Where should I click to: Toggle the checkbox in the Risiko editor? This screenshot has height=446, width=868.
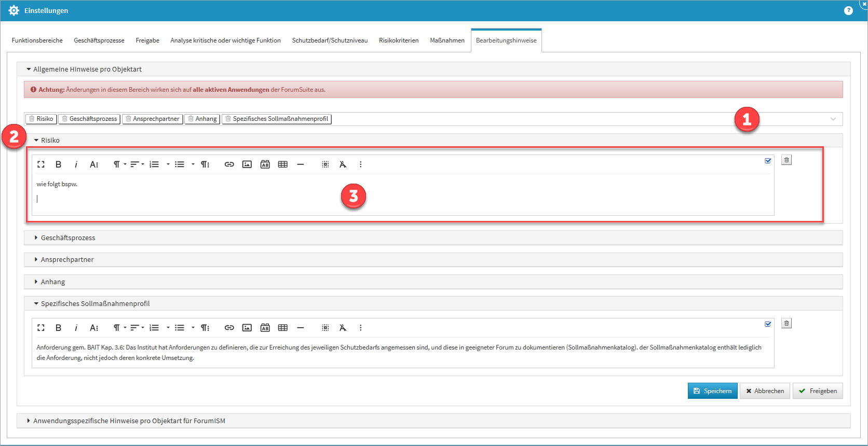coord(768,161)
